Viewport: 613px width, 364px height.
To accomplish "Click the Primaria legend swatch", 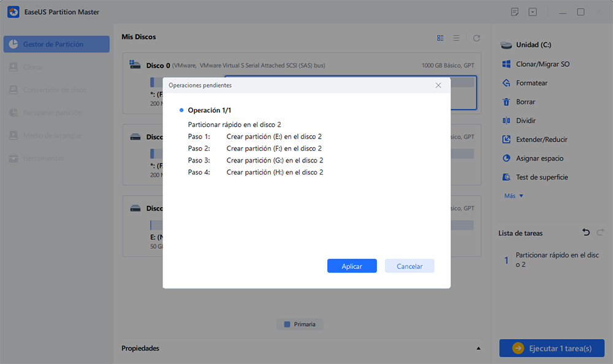I will pyautogui.click(x=287, y=324).
